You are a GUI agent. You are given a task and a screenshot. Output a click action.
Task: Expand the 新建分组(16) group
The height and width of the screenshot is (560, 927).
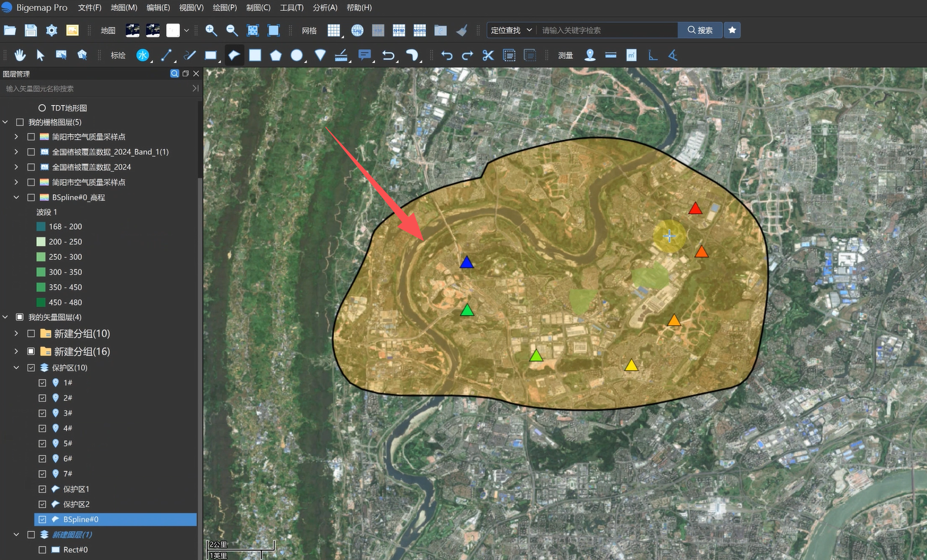pyautogui.click(x=16, y=351)
